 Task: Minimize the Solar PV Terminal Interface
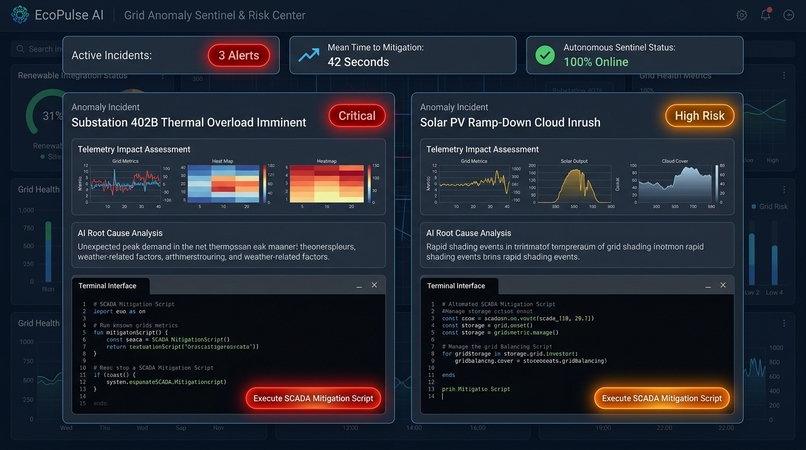[x=708, y=286]
